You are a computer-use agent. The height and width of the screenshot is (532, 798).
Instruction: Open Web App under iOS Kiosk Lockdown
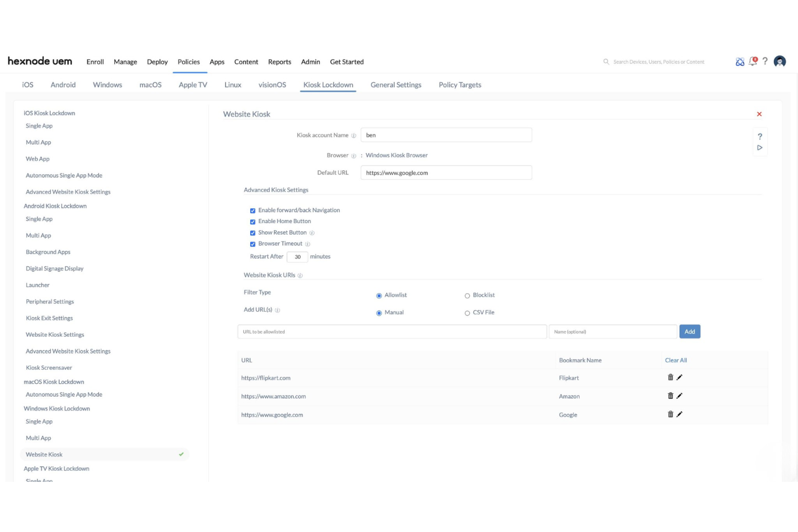(38, 159)
